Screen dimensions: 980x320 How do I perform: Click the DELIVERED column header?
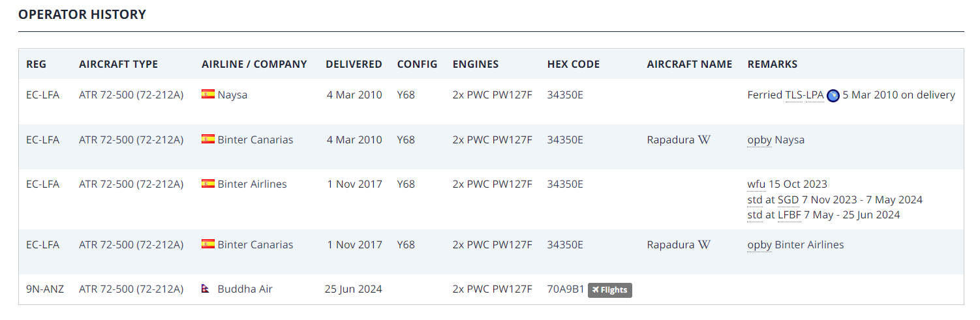[x=354, y=65]
